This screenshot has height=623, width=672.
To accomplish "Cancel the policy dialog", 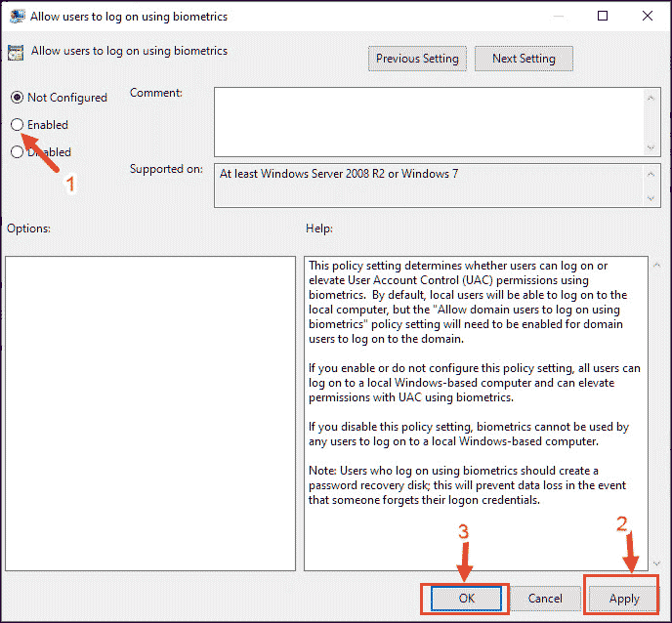I will [x=545, y=599].
